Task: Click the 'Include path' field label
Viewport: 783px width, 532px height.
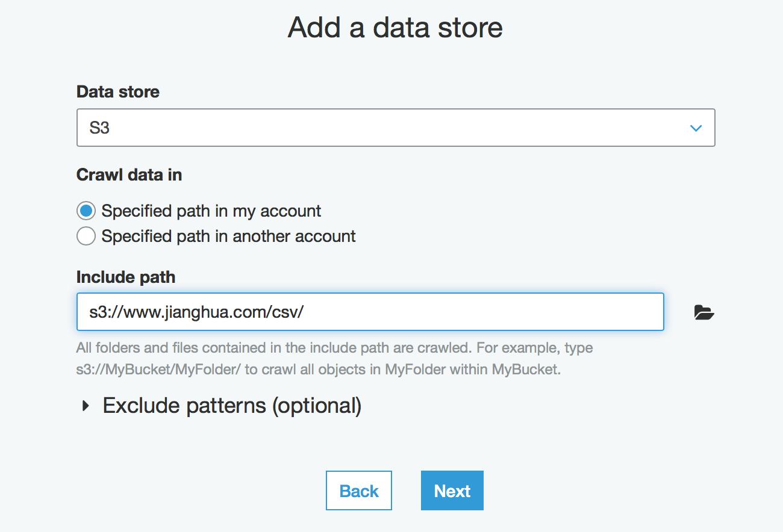Action: coord(126,277)
